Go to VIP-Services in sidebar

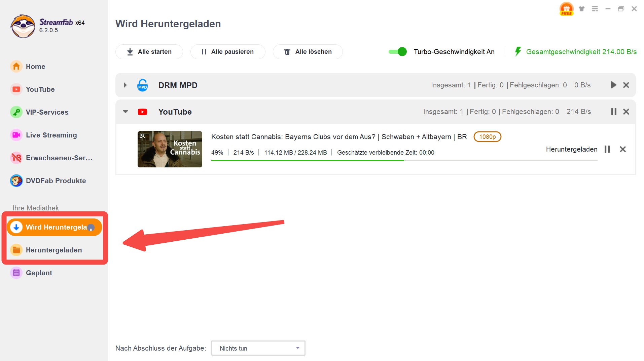click(x=47, y=112)
